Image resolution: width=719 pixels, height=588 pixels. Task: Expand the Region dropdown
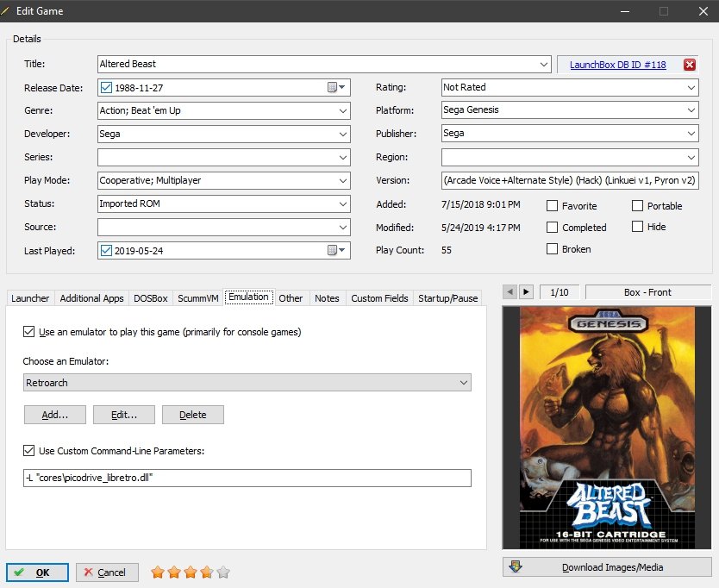(691, 157)
